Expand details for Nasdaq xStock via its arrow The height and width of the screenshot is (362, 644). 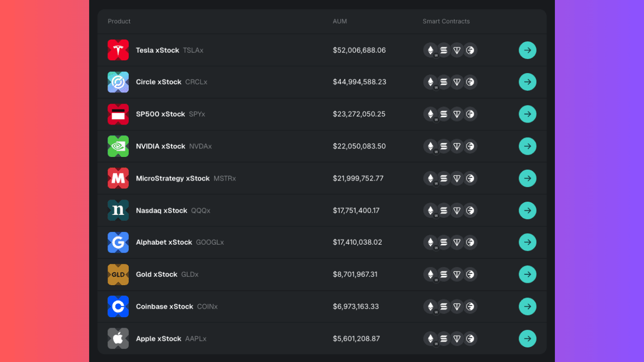528,210
